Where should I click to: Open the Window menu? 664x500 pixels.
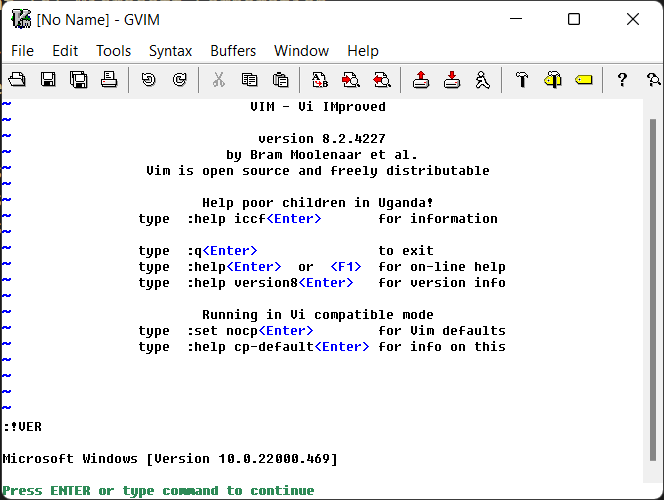click(301, 51)
